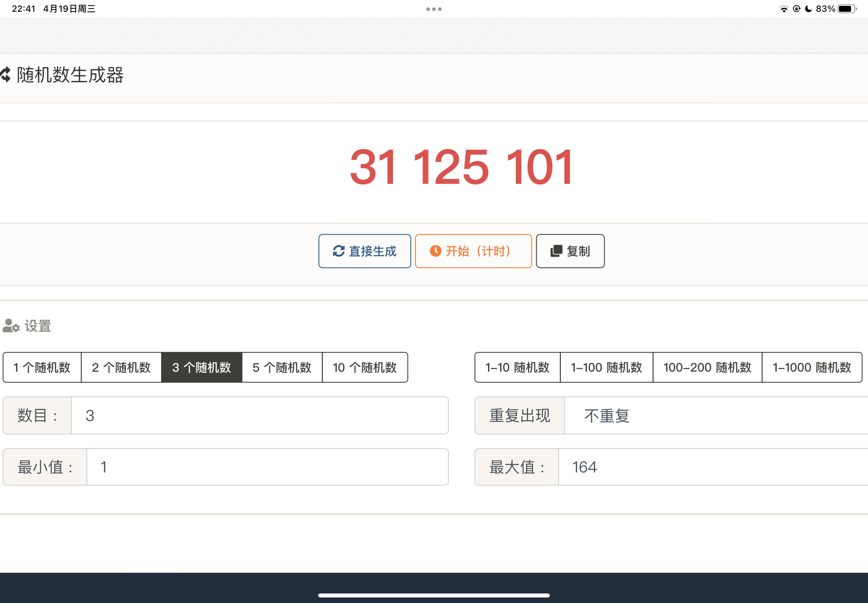This screenshot has height=603, width=868.
Task: Click the clock icon in 开始 button
Action: pyautogui.click(x=435, y=251)
